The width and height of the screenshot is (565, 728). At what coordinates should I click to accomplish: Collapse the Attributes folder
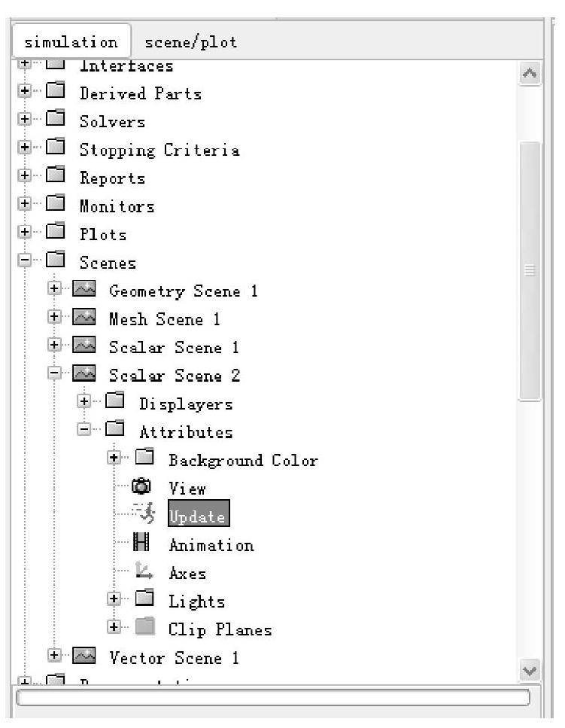pyautogui.click(x=84, y=429)
